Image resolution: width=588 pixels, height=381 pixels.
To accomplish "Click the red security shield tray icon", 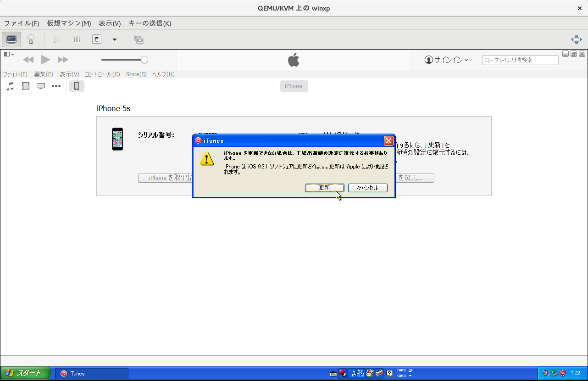I will [x=562, y=373].
